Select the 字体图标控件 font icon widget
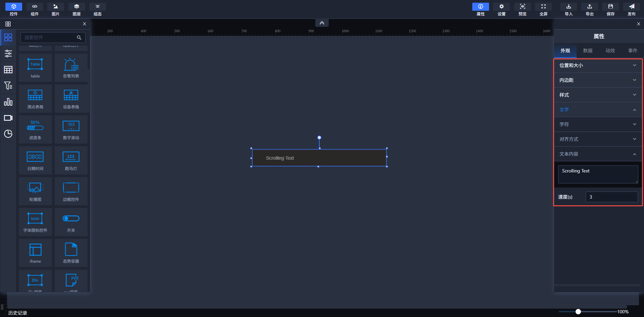Screen dimensions: 644x317 point(35,222)
